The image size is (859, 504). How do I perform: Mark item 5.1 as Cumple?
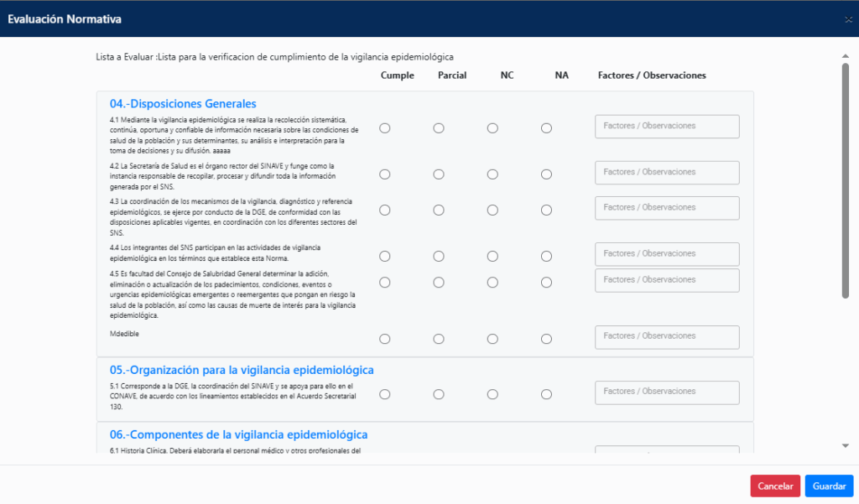pos(385,394)
